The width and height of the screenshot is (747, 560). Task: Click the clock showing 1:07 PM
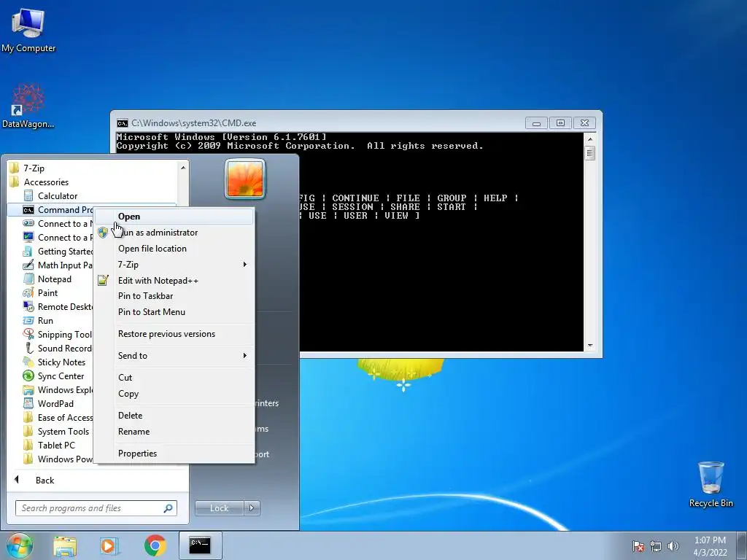710,546
